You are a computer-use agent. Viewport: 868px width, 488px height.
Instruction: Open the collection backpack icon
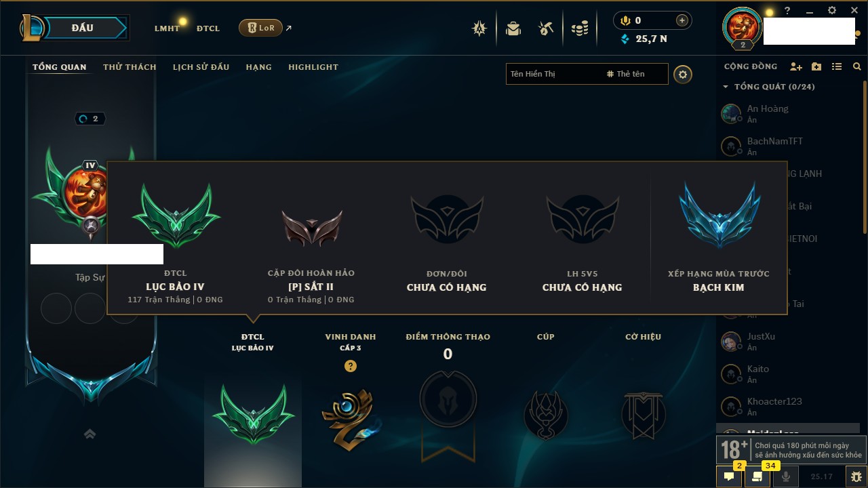(x=513, y=28)
